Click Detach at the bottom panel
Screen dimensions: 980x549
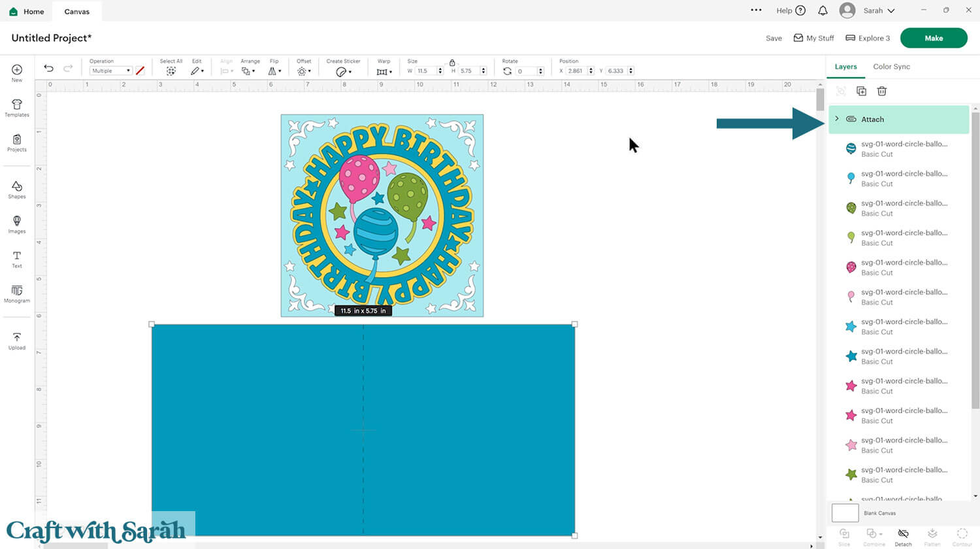pyautogui.click(x=903, y=537)
